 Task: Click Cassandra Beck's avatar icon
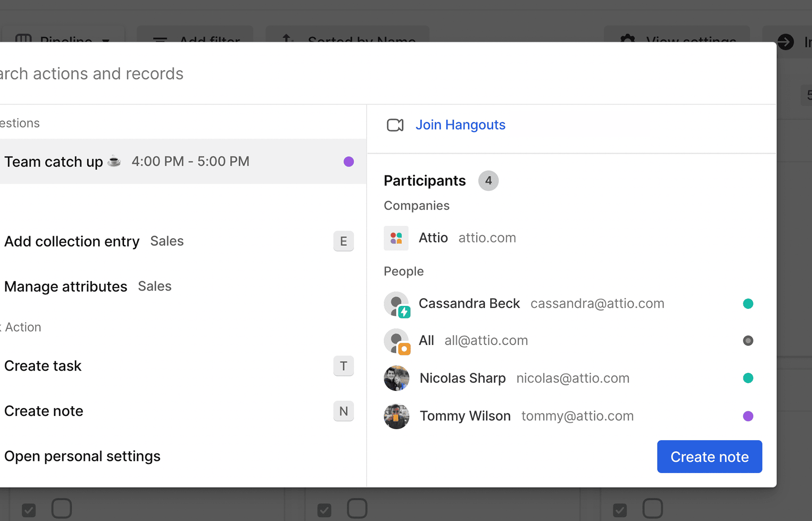coord(397,305)
